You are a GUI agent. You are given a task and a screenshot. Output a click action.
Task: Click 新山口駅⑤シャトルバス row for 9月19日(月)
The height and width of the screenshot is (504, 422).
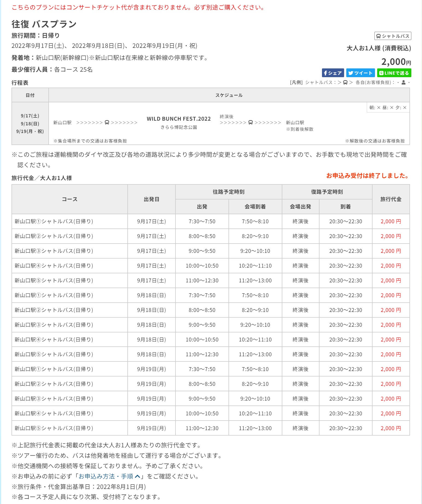click(211, 428)
